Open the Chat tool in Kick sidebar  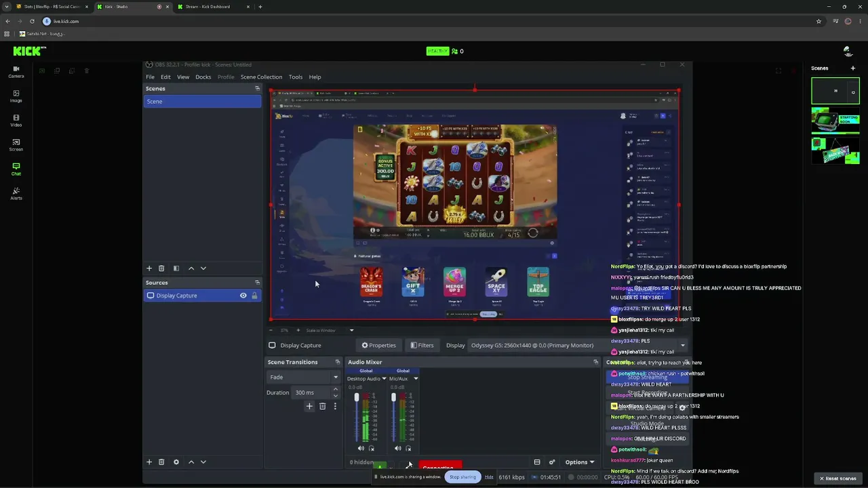click(16, 169)
